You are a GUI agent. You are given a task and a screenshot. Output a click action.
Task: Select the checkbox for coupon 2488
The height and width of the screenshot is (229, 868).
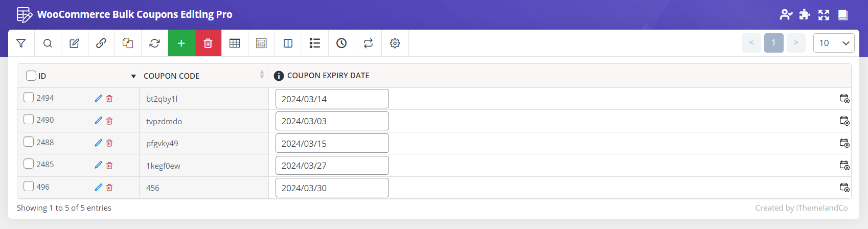coord(29,142)
